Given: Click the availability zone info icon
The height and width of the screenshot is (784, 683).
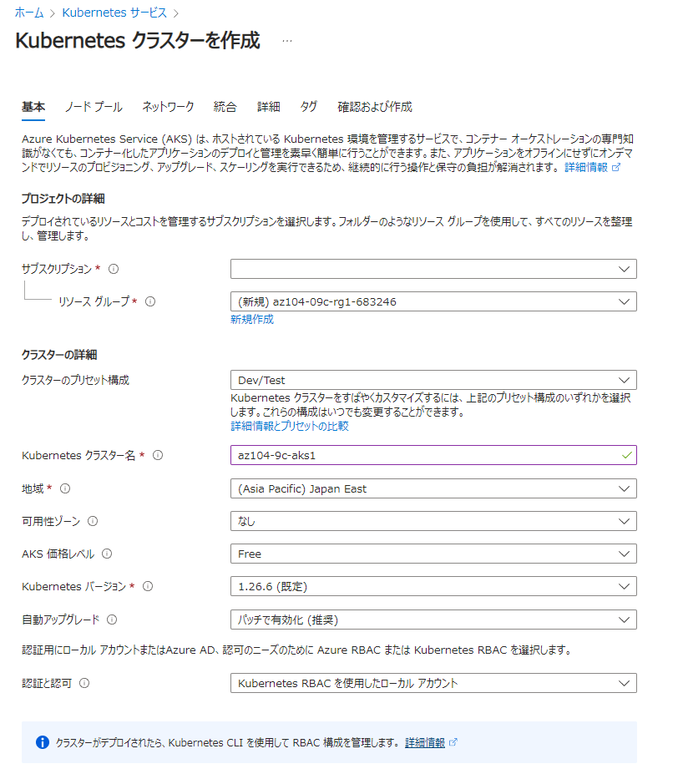Looking at the screenshot, I should (x=93, y=521).
